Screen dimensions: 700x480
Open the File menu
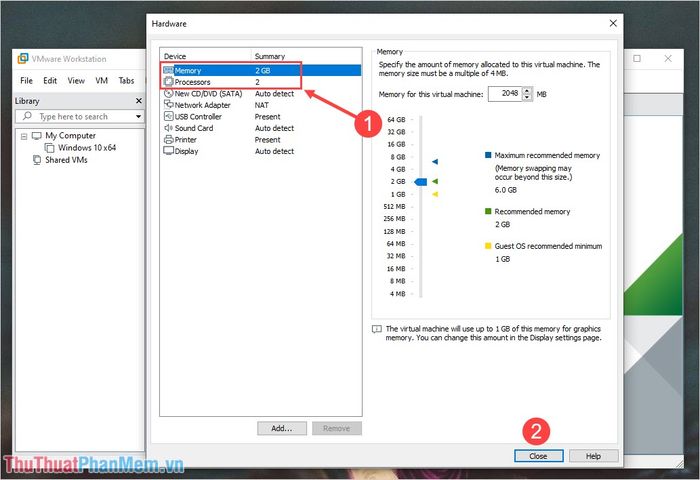(26, 80)
